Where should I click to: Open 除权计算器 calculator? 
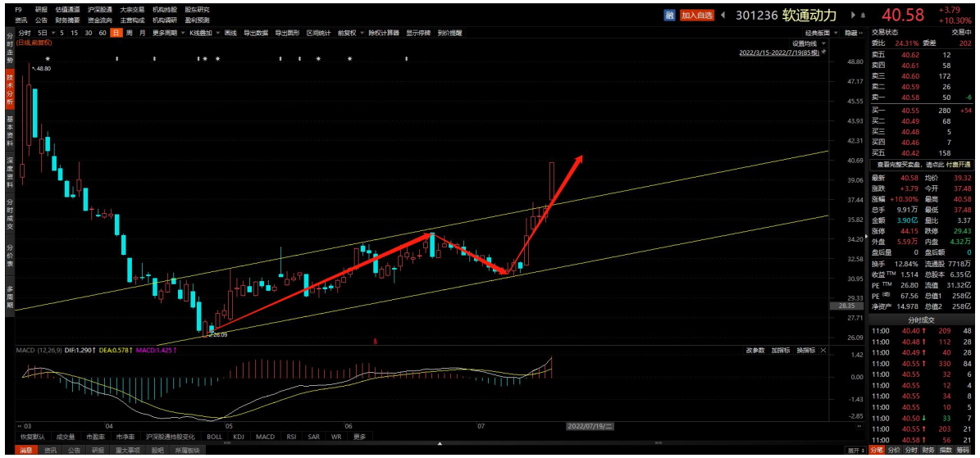click(x=385, y=33)
